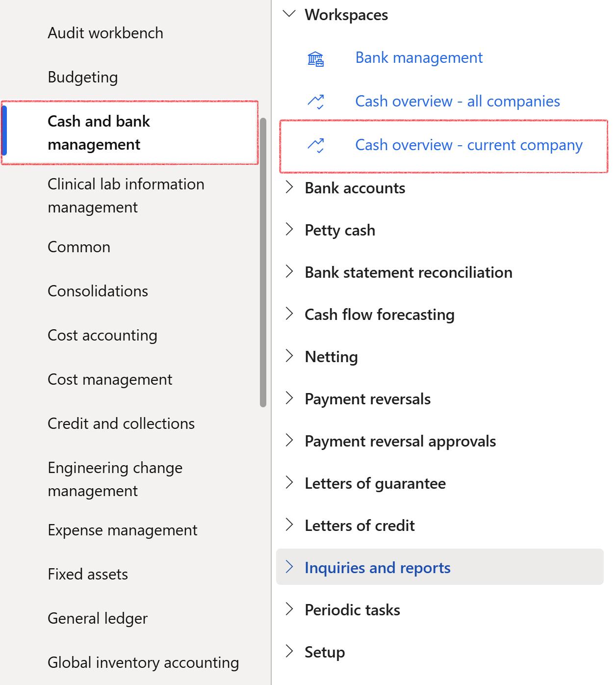Viewport: 616px width, 685px height.
Task: Open Cash overview - all companies link
Action: click(457, 102)
